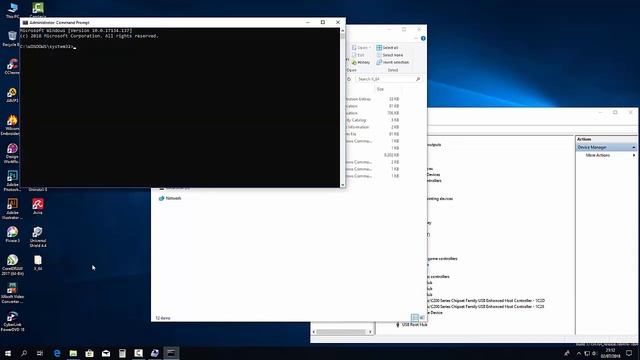This screenshot has height=360, width=640.
Task: Open the Recycle Bin desktop icon
Action: (x=11, y=39)
